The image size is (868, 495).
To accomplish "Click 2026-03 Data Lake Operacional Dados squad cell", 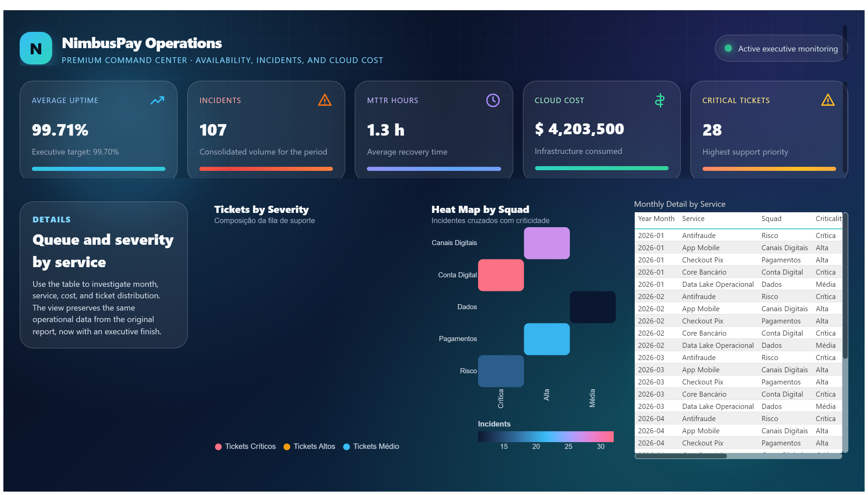I will pyautogui.click(x=771, y=406).
